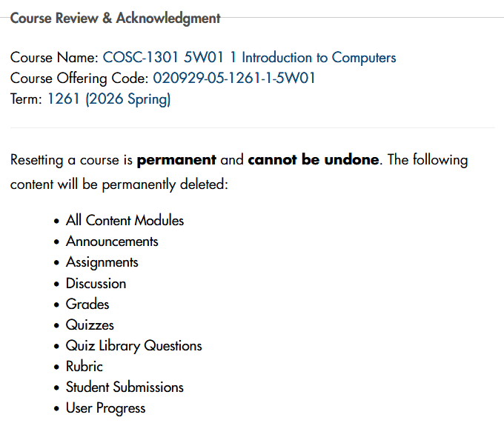Image resolution: width=504 pixels, height=426 pixels.
Task: Click the Discussion list item
Action: tap(96, 283)
